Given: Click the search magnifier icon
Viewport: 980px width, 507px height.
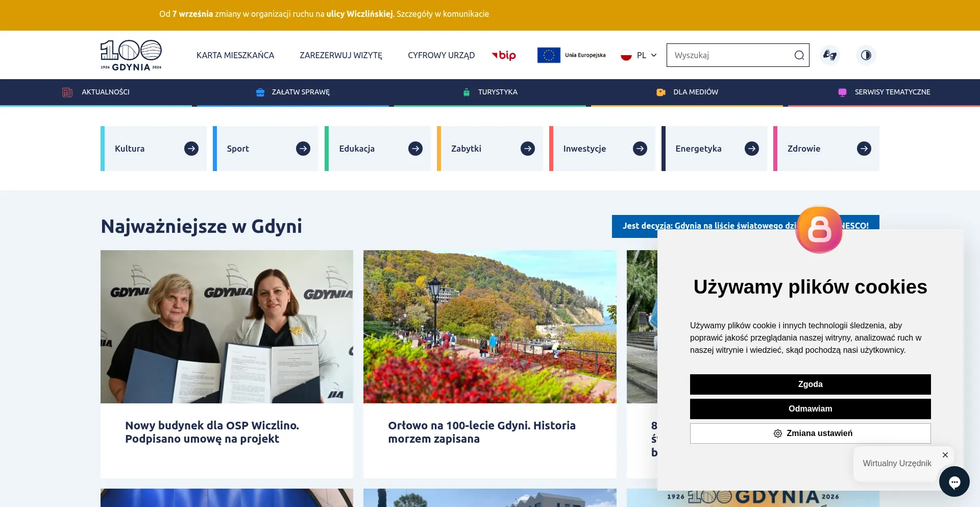Looking at the screenshot, I should [x=799, y=55].
